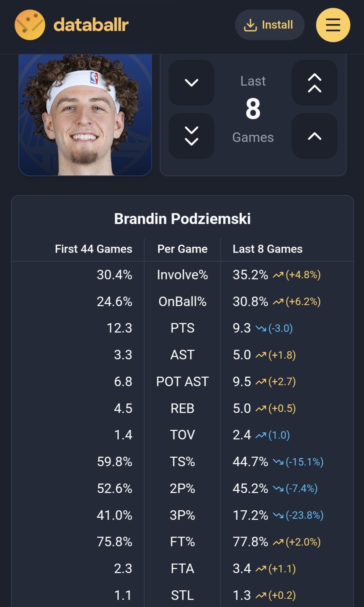This screenshot has height=607, width=364.
Task: Increase games by one with single up chevron
Action: tap(315, 136)
